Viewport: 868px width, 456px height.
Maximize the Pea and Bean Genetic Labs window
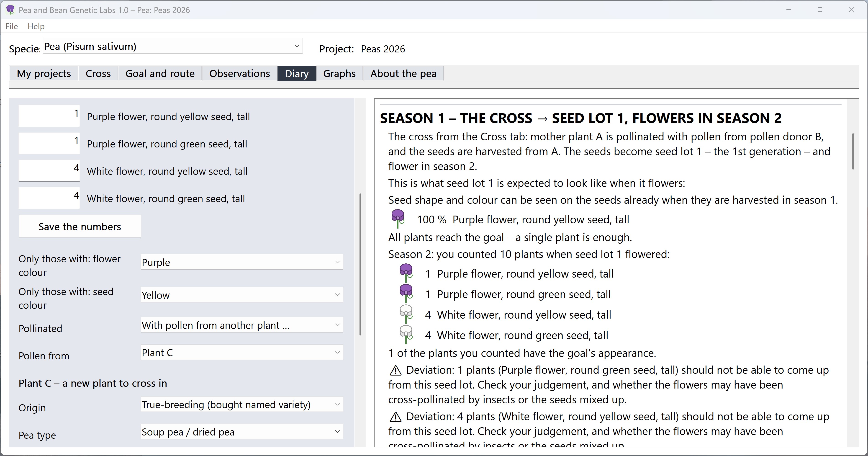[x=820, y=10]
